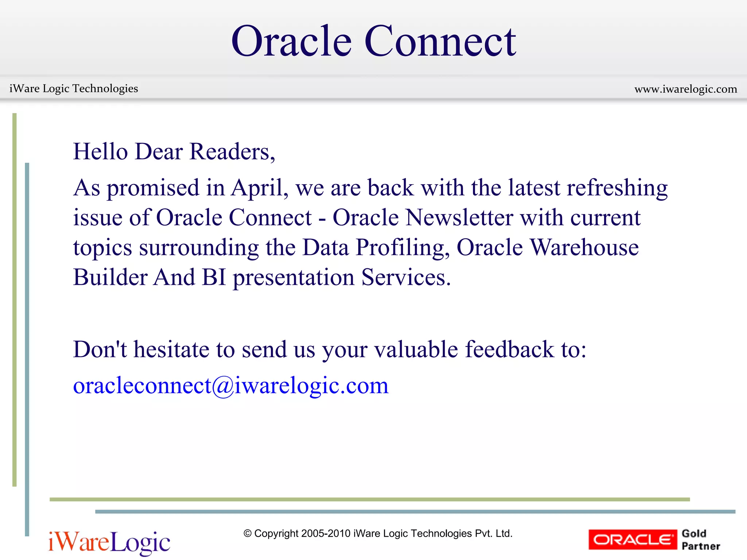
Task: Click the Hello Dear Readers greeting line
Action: click(x=174, y=151)
